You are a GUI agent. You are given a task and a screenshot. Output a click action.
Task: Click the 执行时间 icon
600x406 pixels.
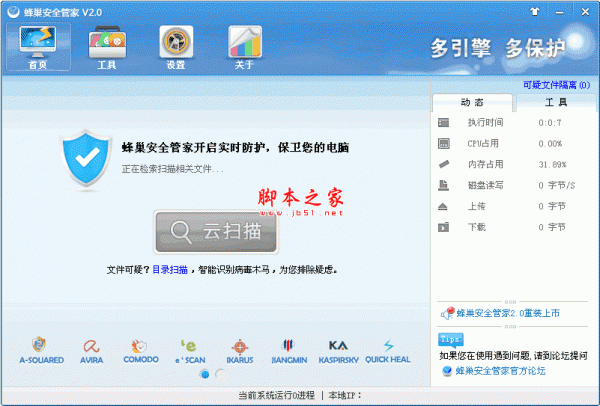tap(443, 122)
